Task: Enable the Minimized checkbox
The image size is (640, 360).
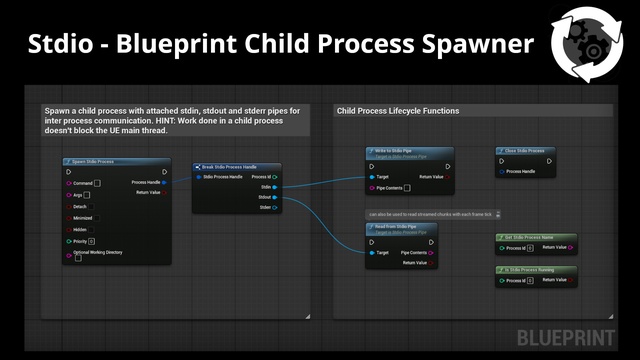Action: (97, 218)
